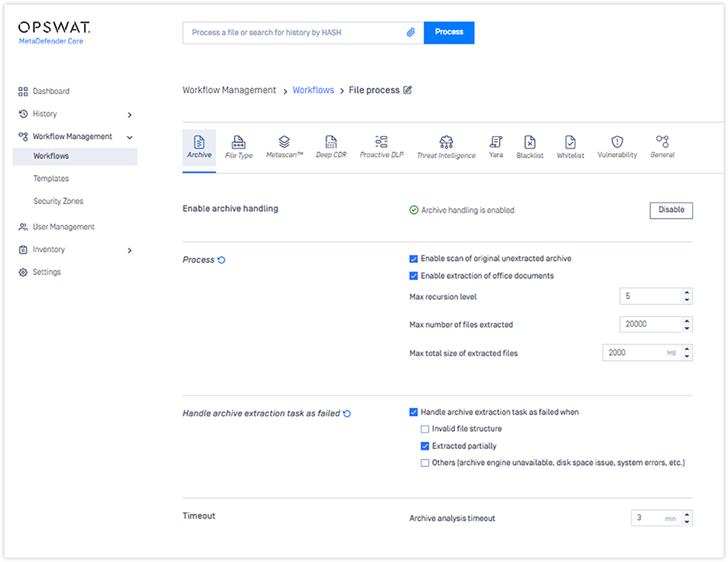The width and height of the screenshot is (728, 562).
Task: Click the edit pencil beside File process
Action: (x=409, y=89)
